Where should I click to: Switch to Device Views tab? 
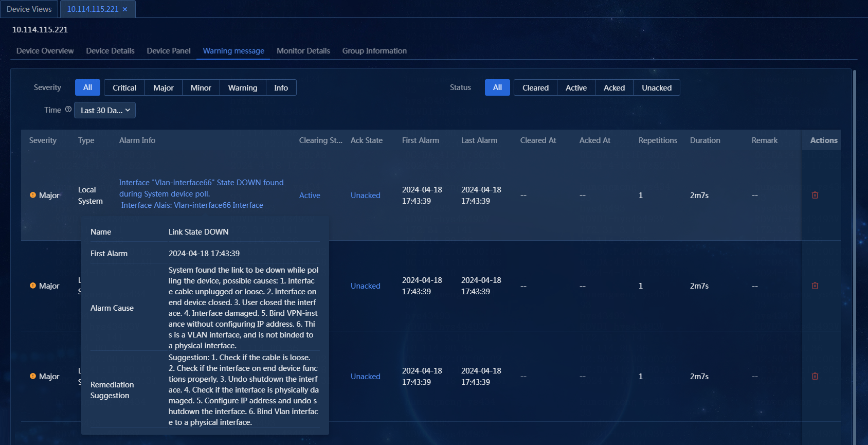pos(29,9)
